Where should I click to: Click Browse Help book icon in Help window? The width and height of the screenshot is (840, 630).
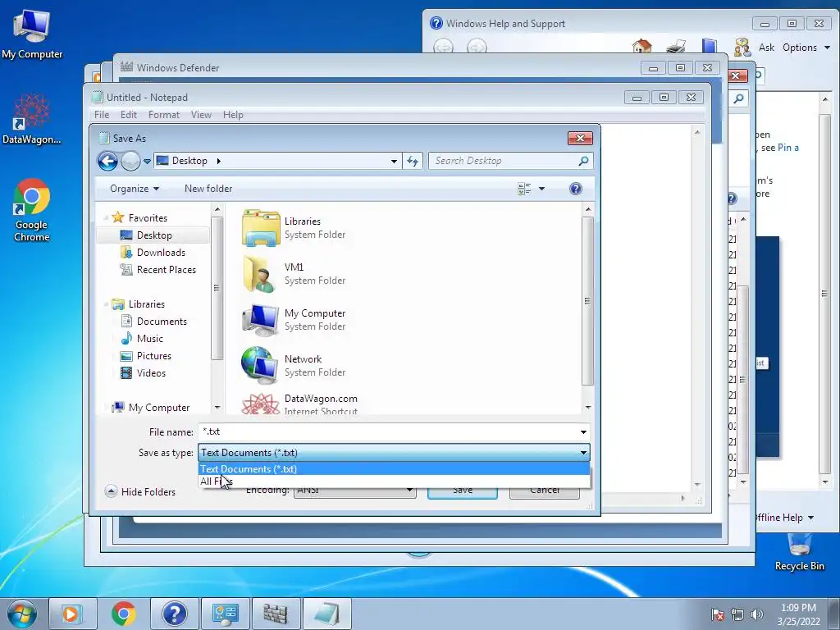(x=710, y=47)
